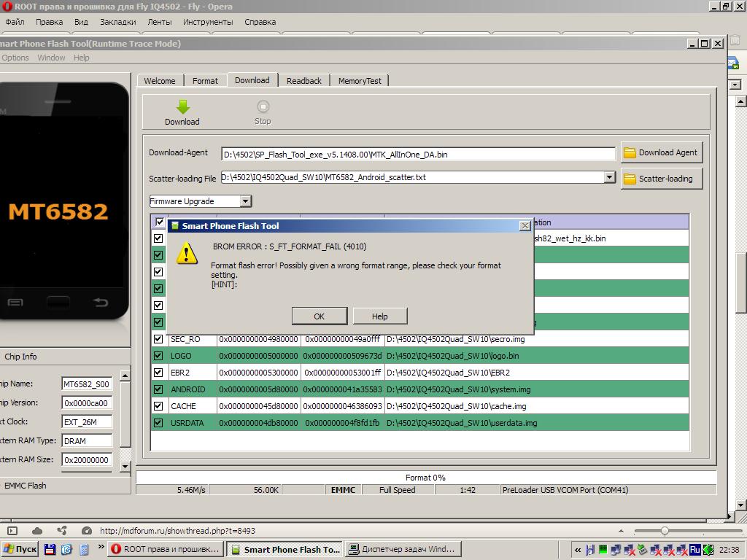The image size is (747, 560).
Task: Toggle the SEC_RO partition checkbox
Action: coord(158,339)
